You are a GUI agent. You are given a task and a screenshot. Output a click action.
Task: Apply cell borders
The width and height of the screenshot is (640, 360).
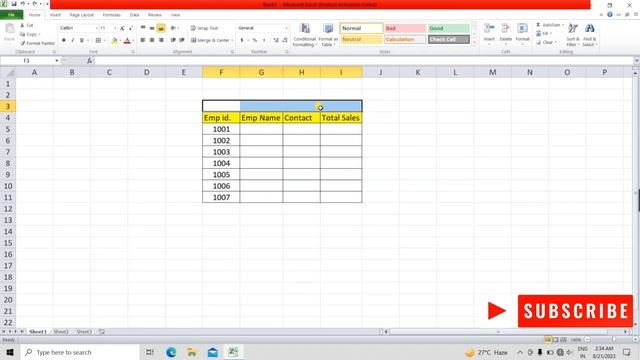pos(98,40)
